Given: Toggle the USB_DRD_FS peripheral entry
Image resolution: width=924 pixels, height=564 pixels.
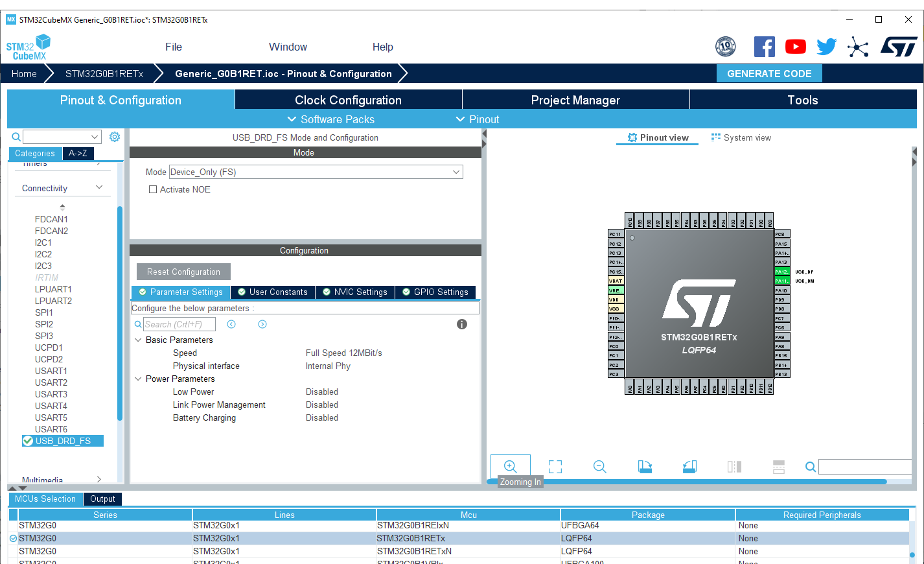Looking at the screenshot, I should click(x=63, y=441).
